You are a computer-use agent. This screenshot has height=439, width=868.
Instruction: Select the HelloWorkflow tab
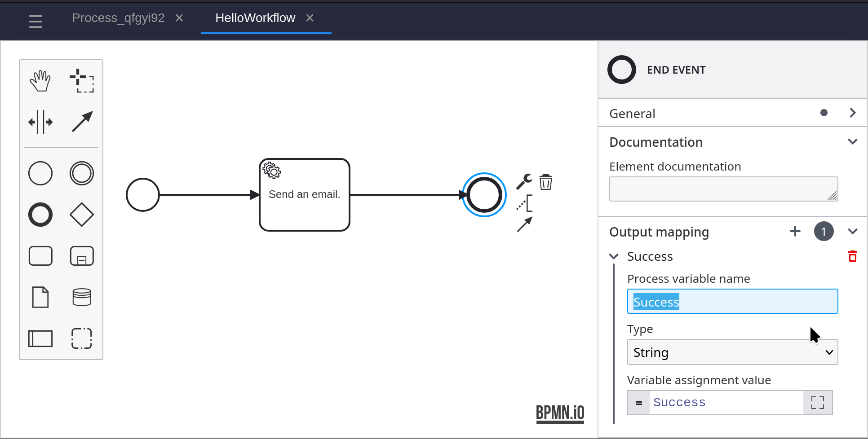point(255,18)
